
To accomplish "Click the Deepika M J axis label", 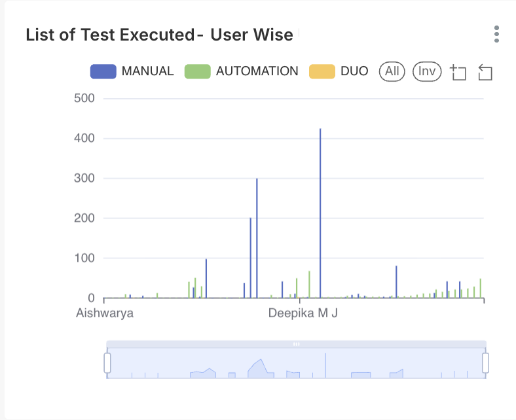I will click(x=303, y=313).
